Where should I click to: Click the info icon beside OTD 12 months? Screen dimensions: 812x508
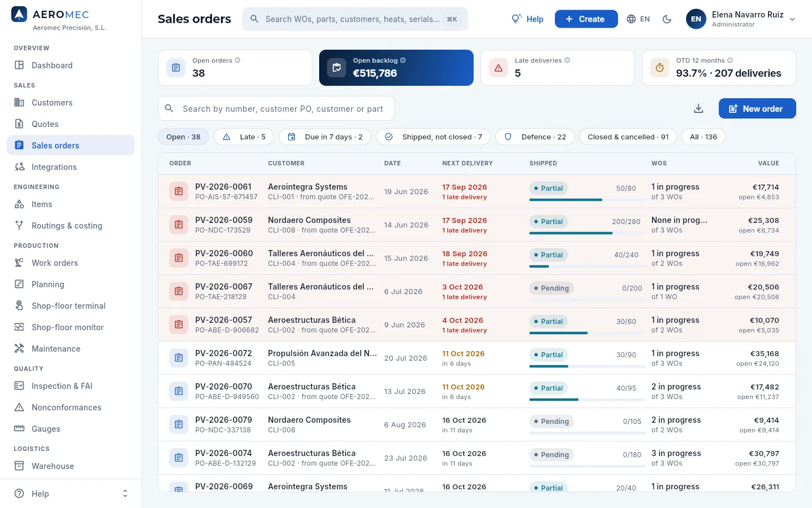click(x=730, y=60)
